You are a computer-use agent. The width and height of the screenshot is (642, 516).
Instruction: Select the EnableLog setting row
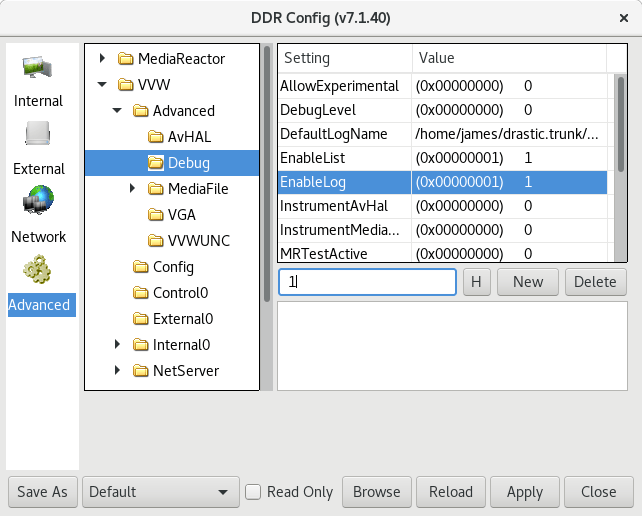(443, 182)
